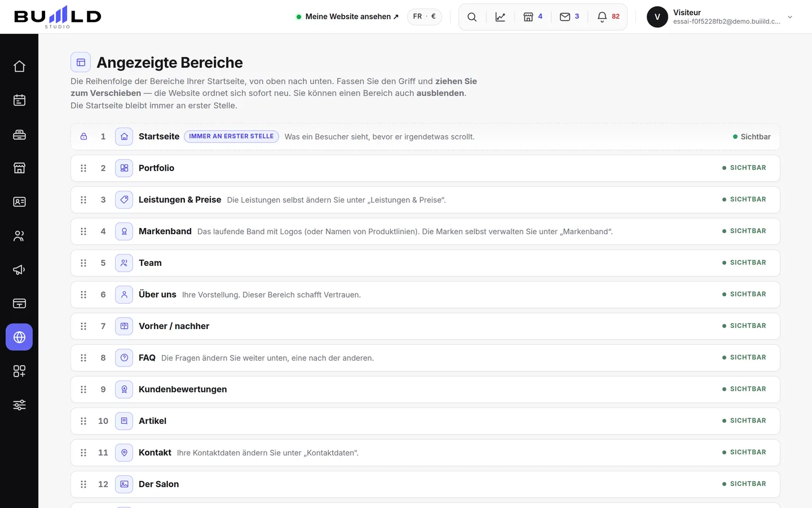Viewport: 812px width, 508px height.
Task: Click the Kundenbewertungen section icon
Action: click(x=124, y=389)
